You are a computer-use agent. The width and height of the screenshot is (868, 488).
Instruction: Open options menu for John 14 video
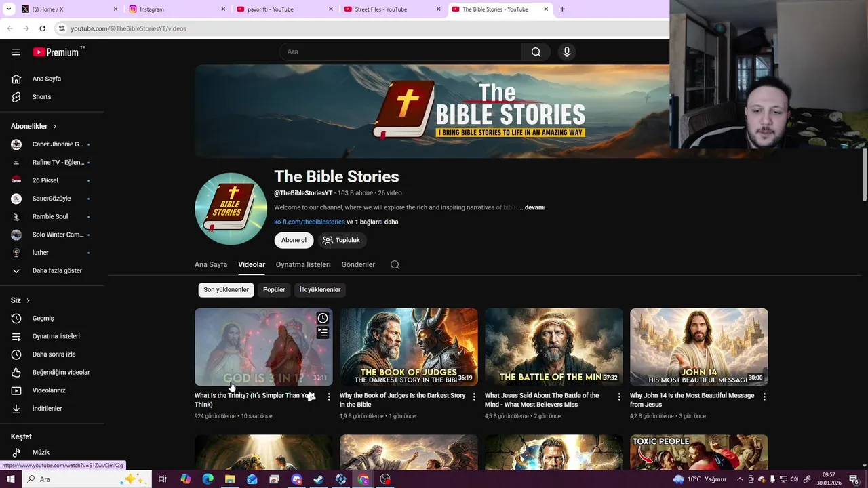click(x=764, y=396)
